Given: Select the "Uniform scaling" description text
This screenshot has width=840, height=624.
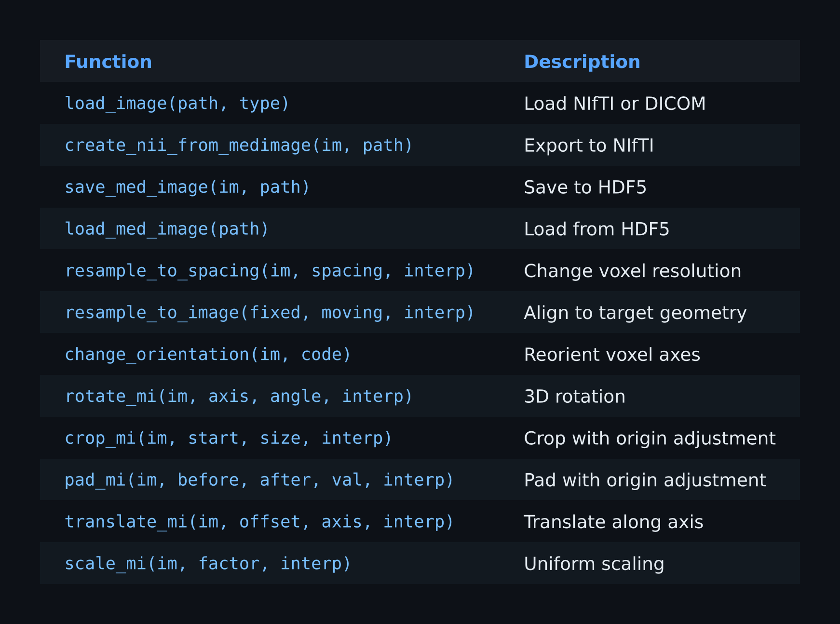Looking at the screenshot, I should [x=594, y=564].
